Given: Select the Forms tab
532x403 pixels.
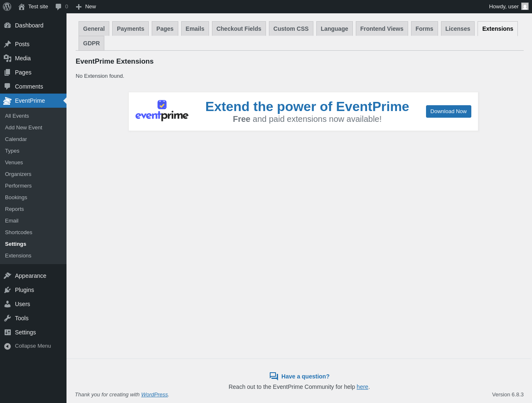Looking at the screenshot, I should pos(424,29).
